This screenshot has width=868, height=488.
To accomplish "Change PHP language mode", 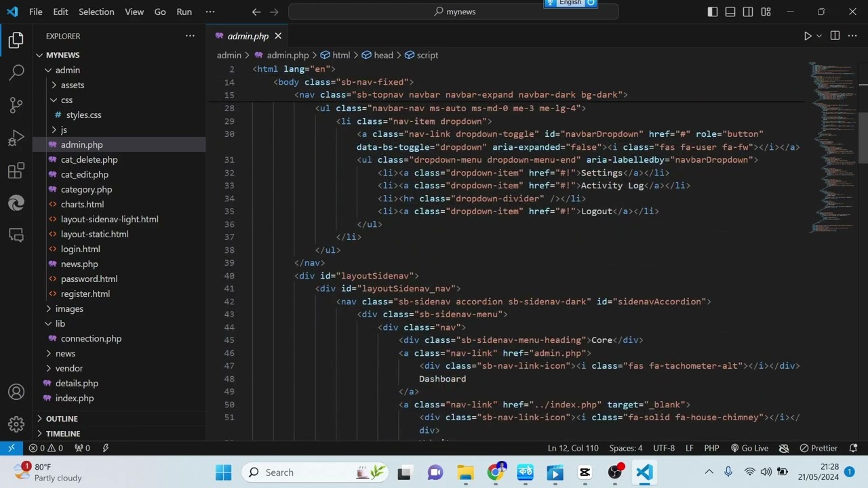I will (x=711, y=448).
